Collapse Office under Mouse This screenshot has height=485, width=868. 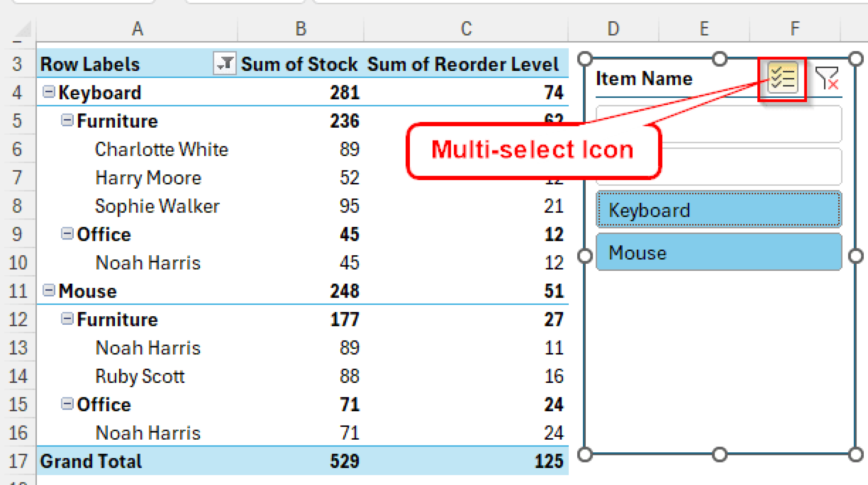[68, 404]
